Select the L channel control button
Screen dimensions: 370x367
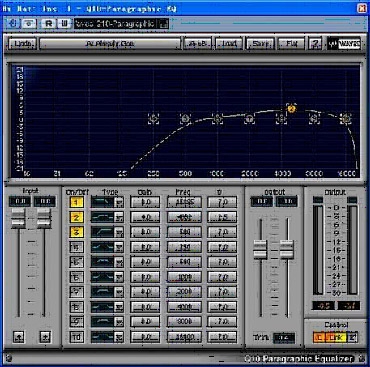pyautogui.click(x=319, y=337)
